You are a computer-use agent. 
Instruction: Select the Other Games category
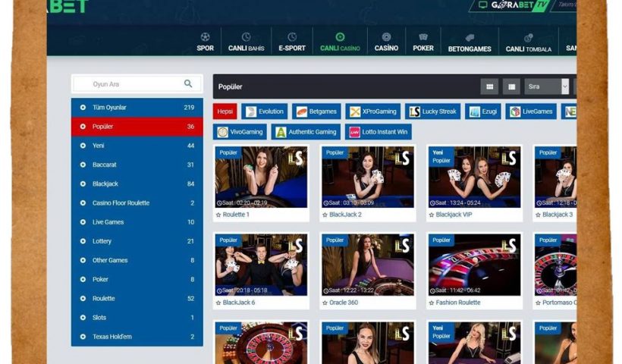click(137, 260)
